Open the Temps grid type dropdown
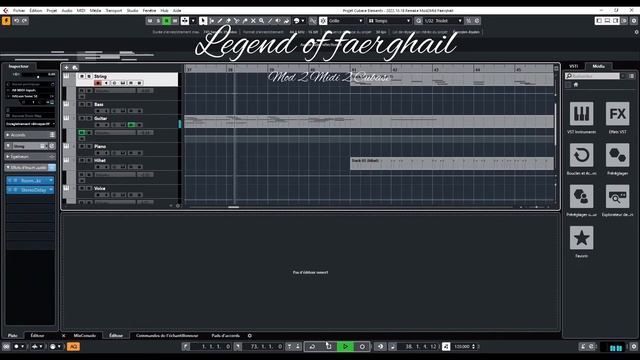The width and height of the screenshot is (640, 360). coord(389,20)
